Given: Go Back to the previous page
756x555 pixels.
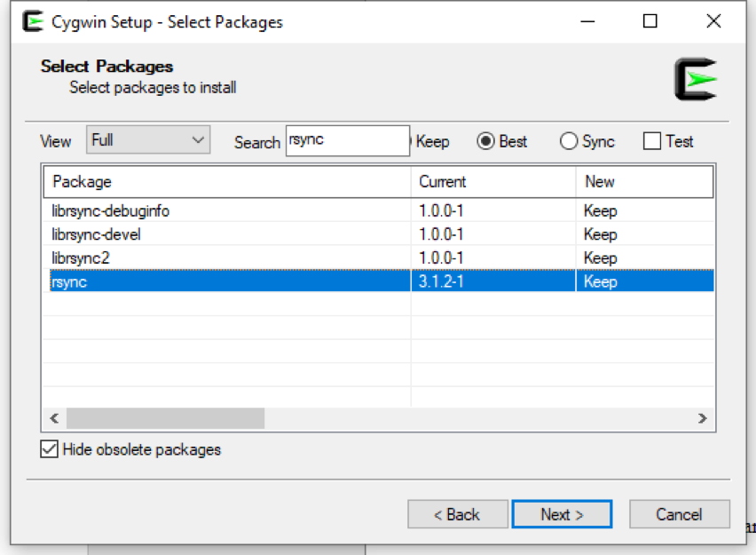Looking at the screenshot, I should [x=458, y=514].
